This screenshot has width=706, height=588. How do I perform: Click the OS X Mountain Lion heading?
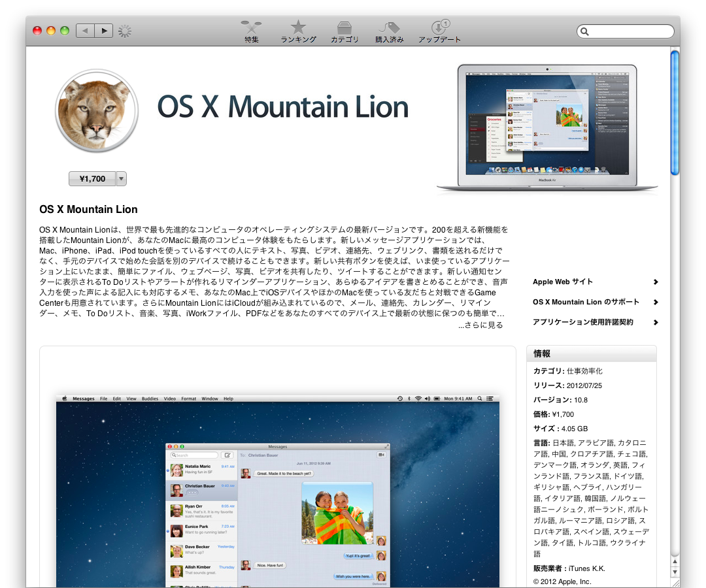click(88, 209)
